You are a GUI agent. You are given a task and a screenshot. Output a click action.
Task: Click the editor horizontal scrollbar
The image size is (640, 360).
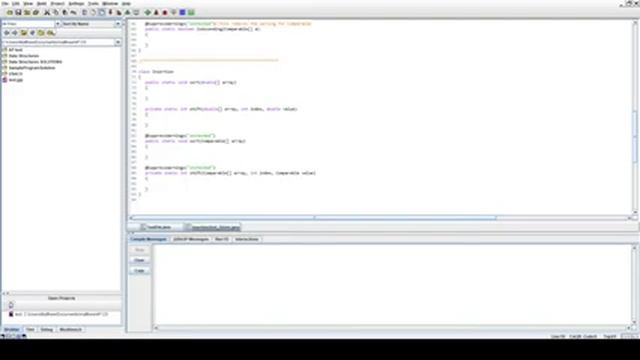[380, 218]
